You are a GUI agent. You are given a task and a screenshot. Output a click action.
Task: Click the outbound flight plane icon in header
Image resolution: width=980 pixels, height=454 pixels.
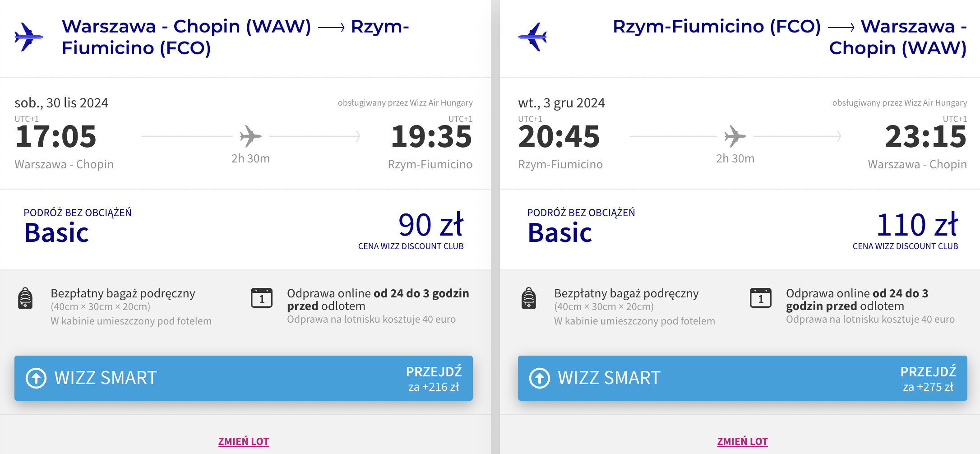[29, 37]
